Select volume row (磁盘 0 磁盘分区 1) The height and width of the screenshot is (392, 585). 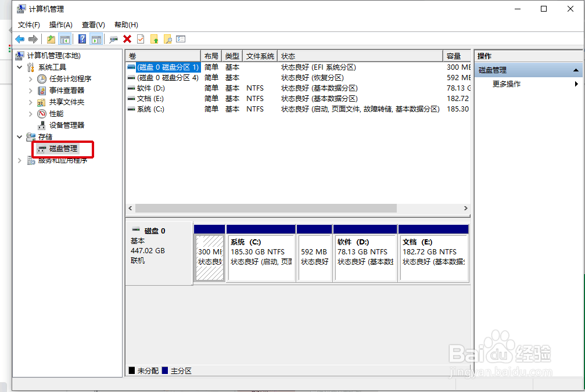(298, 67)
